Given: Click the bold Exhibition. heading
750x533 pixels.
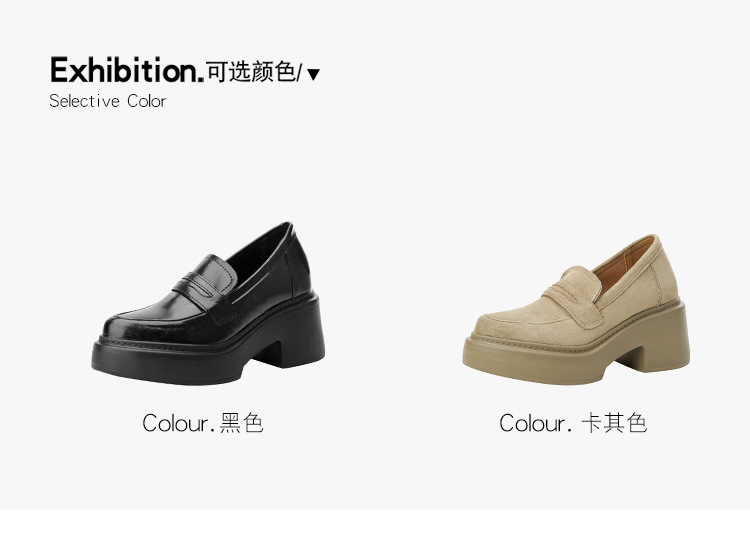Looking at the screenshot, I should click(x=127, y=70).
